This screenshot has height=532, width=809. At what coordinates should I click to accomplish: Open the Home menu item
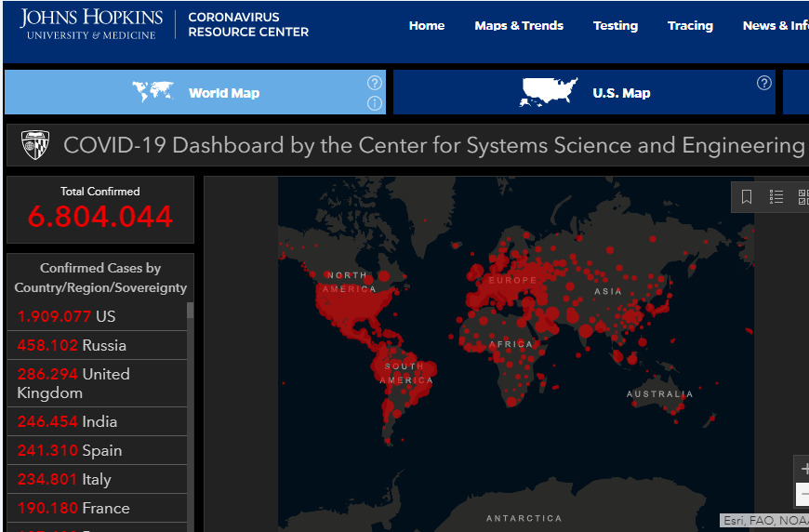tap(427, 25)
